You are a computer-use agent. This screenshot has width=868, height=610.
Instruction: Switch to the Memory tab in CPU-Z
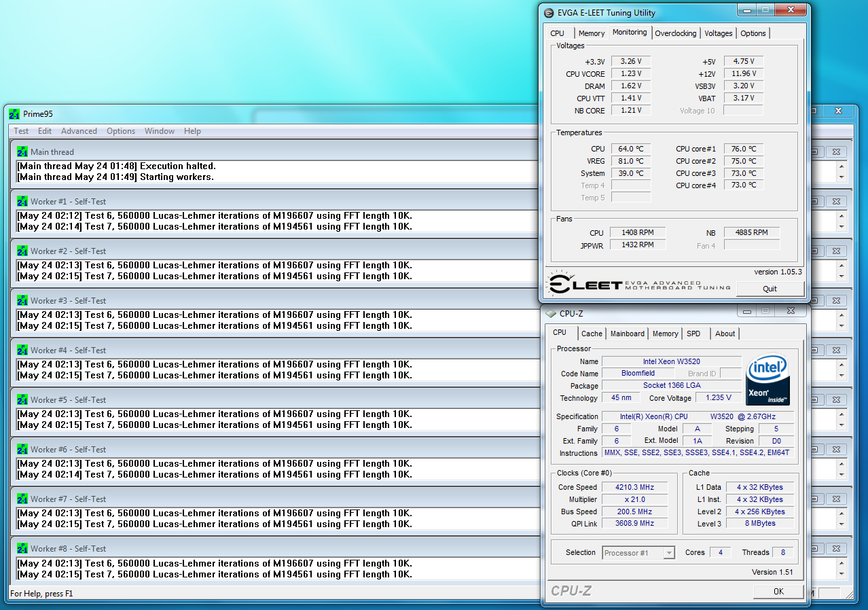pyautogui.click(x=665, y=334)
